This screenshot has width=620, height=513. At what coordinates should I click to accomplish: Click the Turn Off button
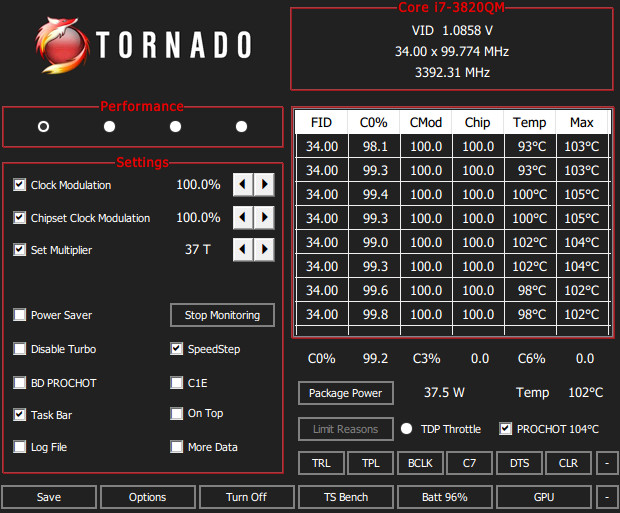(247, 497)
